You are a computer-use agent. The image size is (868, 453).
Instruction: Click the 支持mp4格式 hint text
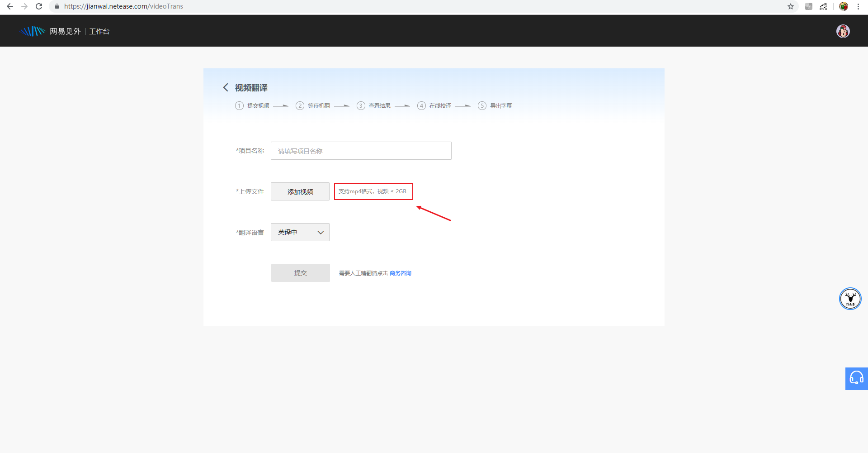pos(373,191)
